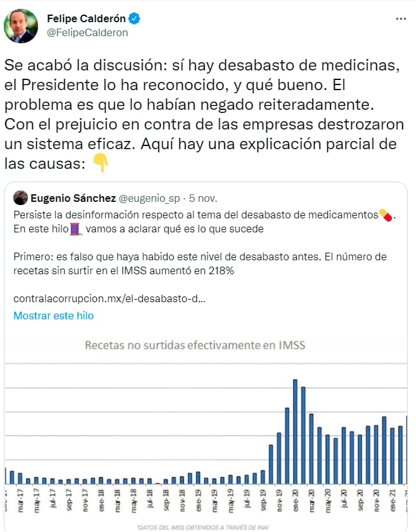Click the "5 nov." timestamp

tap(202, 198)
